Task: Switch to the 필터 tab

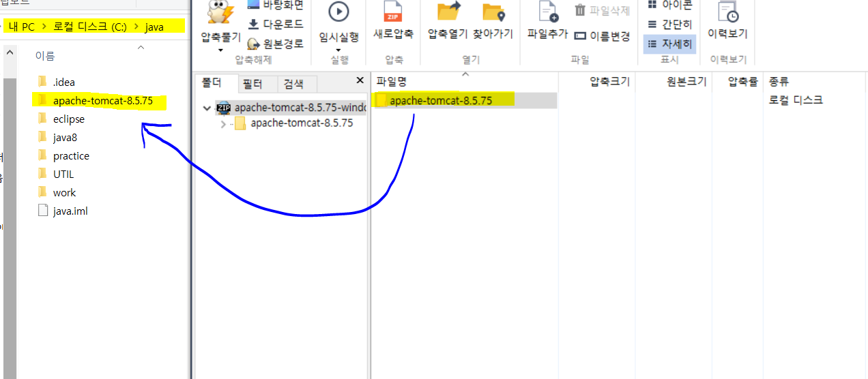Action: (x=252, y=84)
